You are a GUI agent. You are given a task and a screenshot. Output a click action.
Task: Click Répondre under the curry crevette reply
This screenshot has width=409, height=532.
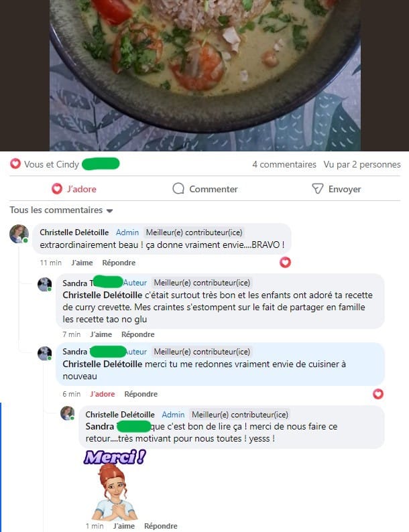point(138,334)
